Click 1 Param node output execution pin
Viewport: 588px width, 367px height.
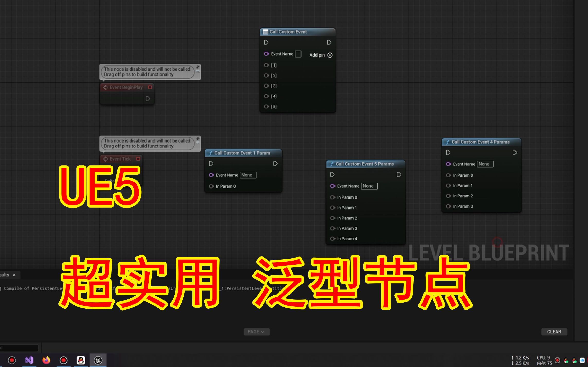[275, 164]
